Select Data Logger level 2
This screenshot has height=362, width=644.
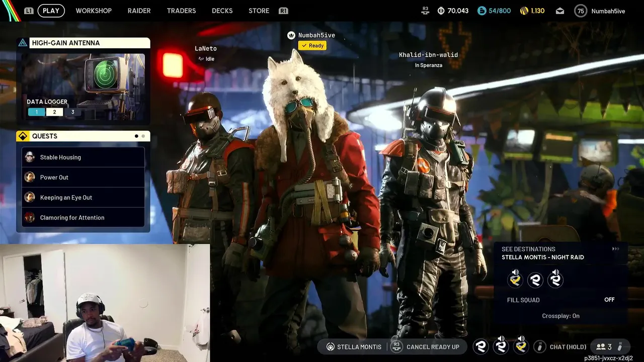tap(54, 112)
